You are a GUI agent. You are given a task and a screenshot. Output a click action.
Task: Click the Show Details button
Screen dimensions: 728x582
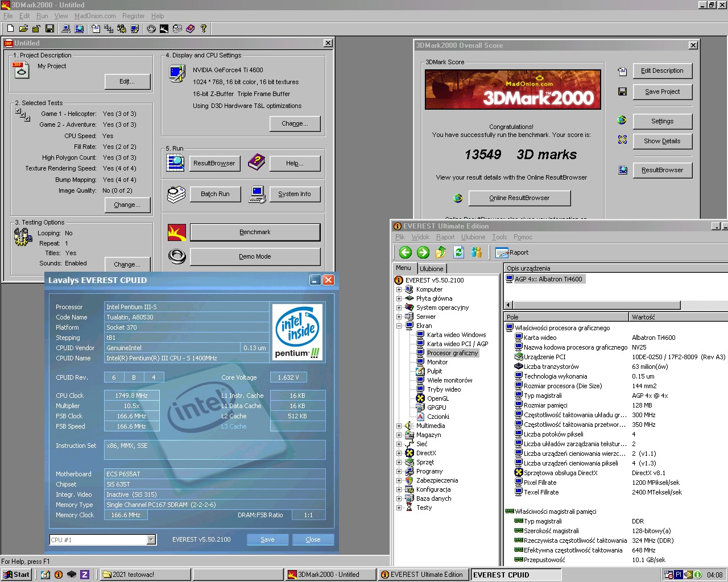(662, 141)
